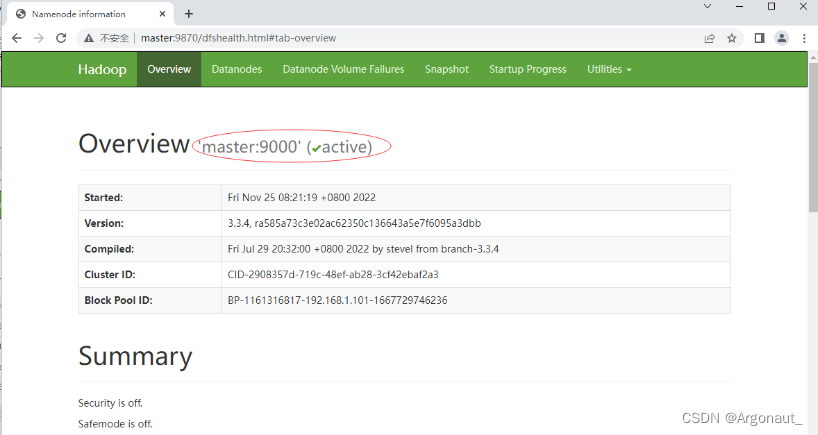Image resolution: width=818 pixels, height=435 pixels.
Task: Open a new tab with plus button
Action: [x=189, y=14]
